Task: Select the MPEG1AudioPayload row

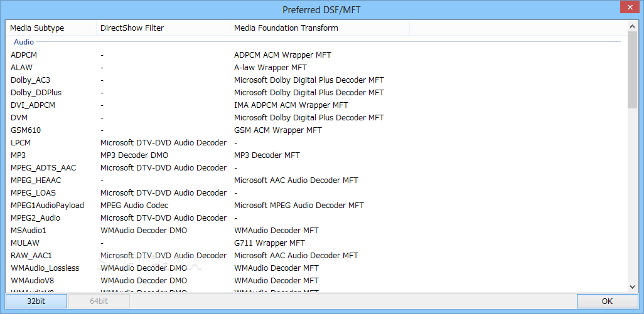Action: tap(316, 205)
